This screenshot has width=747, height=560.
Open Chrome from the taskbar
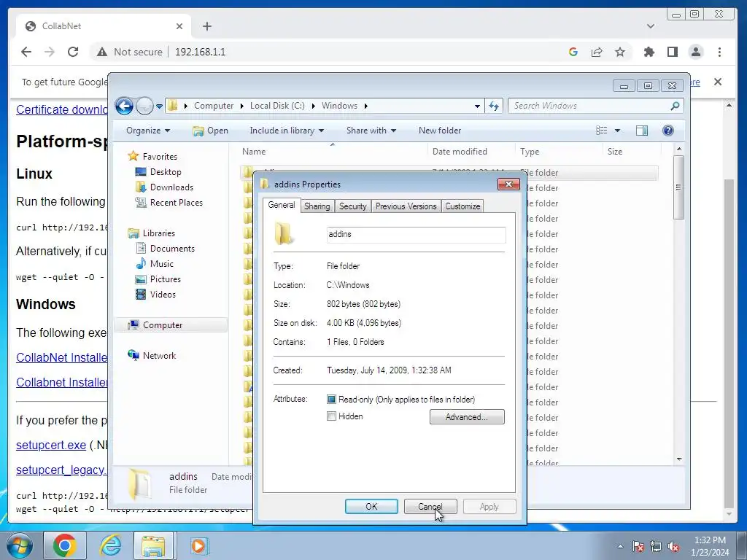[64, 545]
